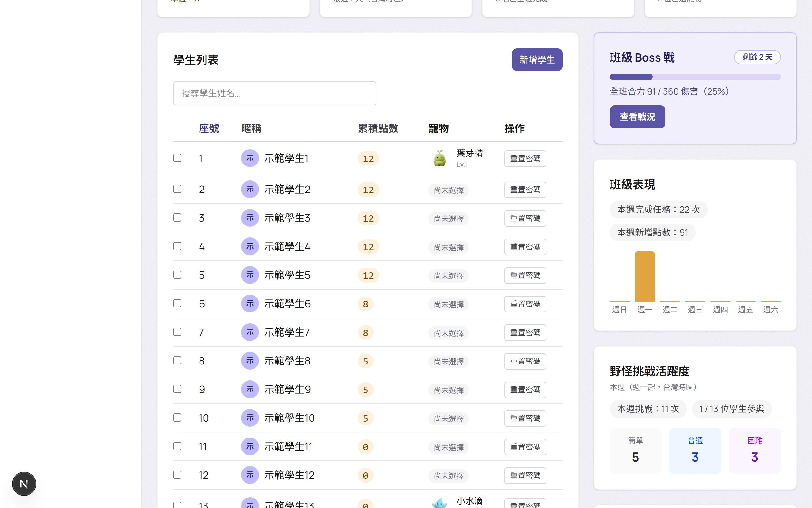Reset password for 示範學生12
Viewport: 812px width, 508px height.
(525, 475)
